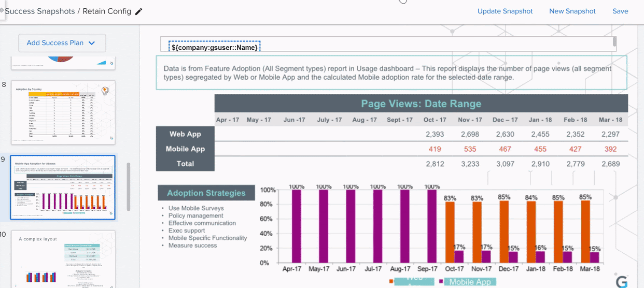
Task: Select the Mobile App row label in table
Action: pyautogui.click(x=185, y=149)
